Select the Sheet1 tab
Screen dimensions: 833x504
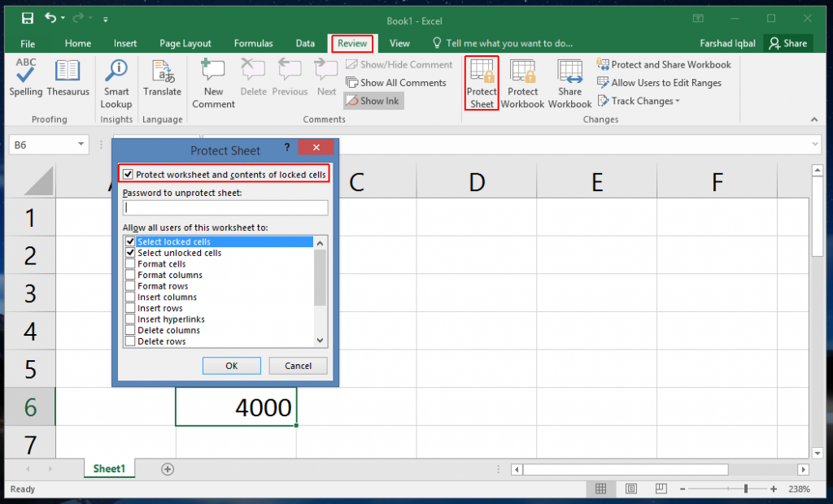[x=109, y=468]
